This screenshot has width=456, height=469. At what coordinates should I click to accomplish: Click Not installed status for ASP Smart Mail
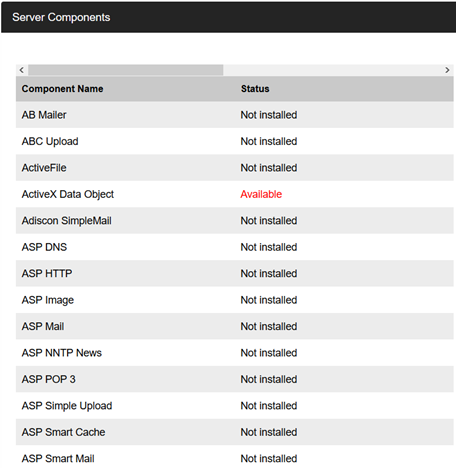pos(269,459)
